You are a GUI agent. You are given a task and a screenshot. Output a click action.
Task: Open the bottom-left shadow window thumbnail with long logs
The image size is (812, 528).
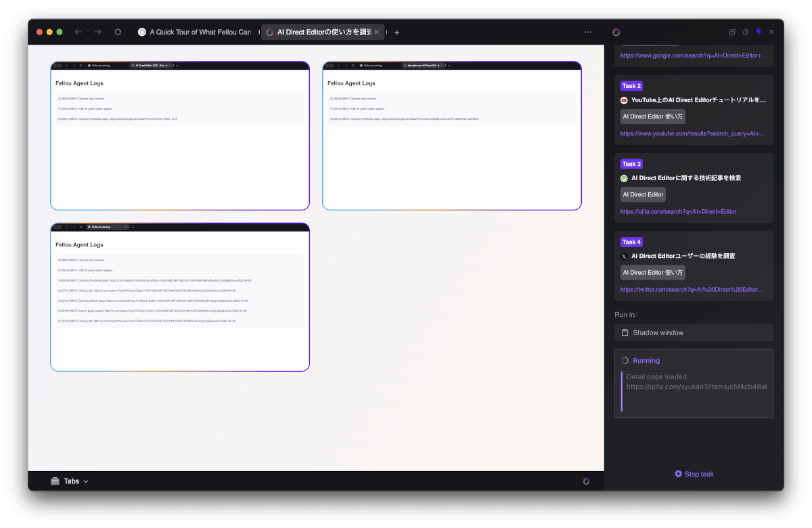pos(180,297)
